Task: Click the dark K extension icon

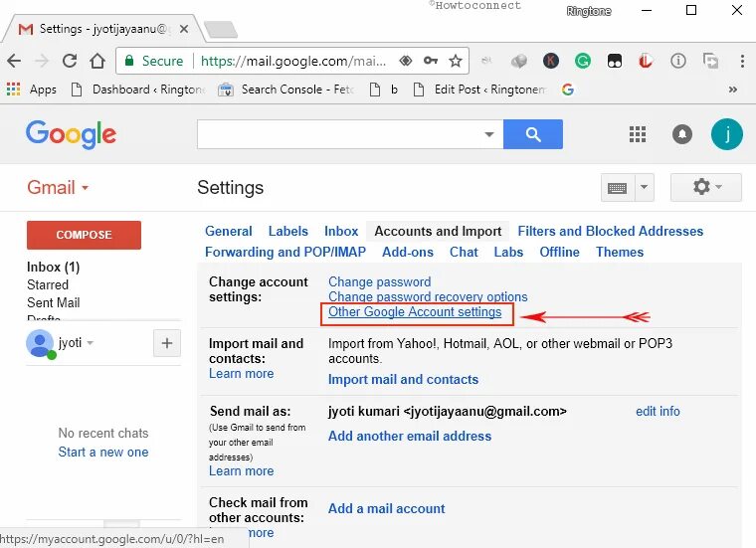Action: tap(551, 61)
